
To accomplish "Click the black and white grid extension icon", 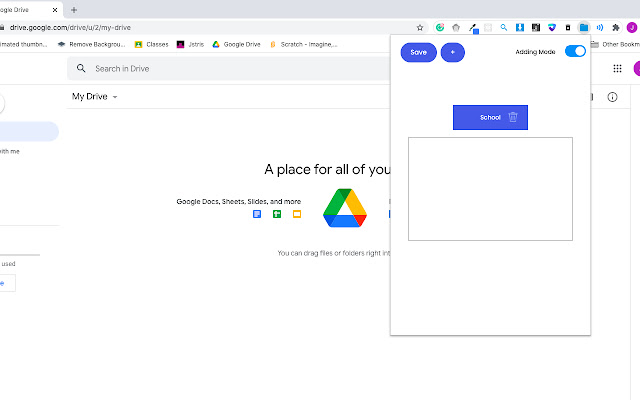I will click(536, 28).
